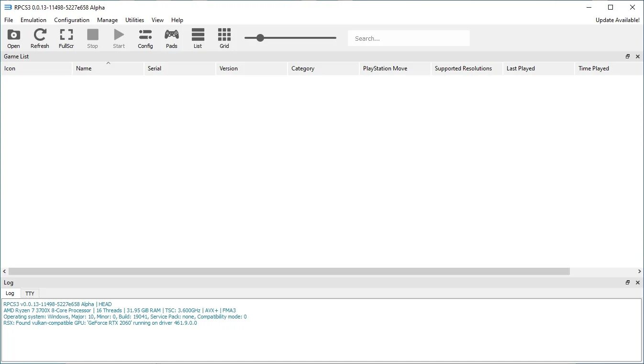Click the game list horizontal scrollbar thumb
The height and width of the screenshot is (364, 644).
pyautogui.click(x=289, y=271)
